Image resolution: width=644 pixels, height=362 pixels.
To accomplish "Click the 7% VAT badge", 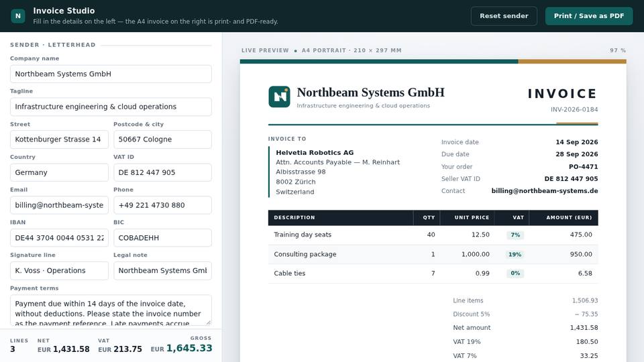I will click(515, 235).
